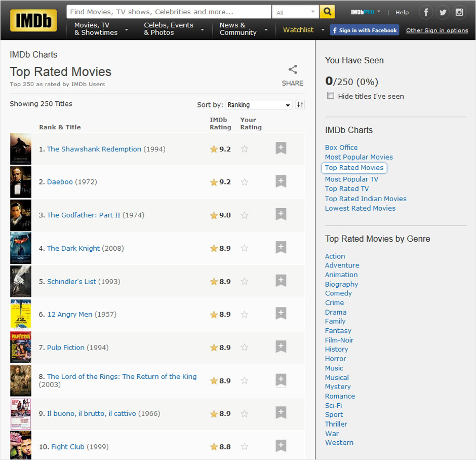Add The Godfather: Part II to watchlist
Image resolution: width=476 pixels, height=460 pixels.
[281, 214]
